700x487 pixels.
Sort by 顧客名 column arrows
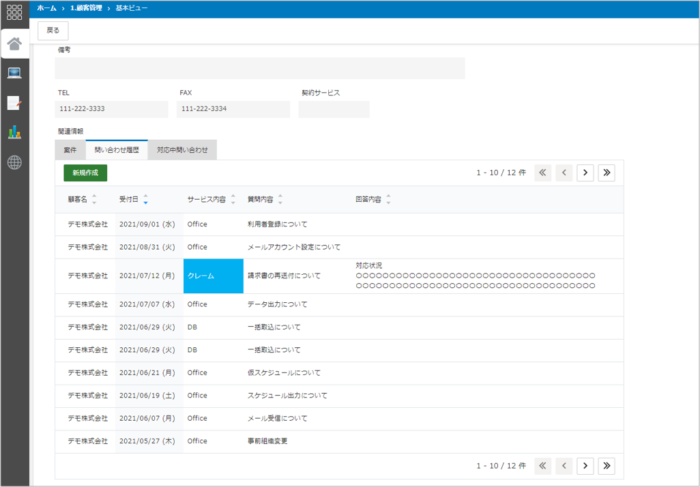click(94, 200)
